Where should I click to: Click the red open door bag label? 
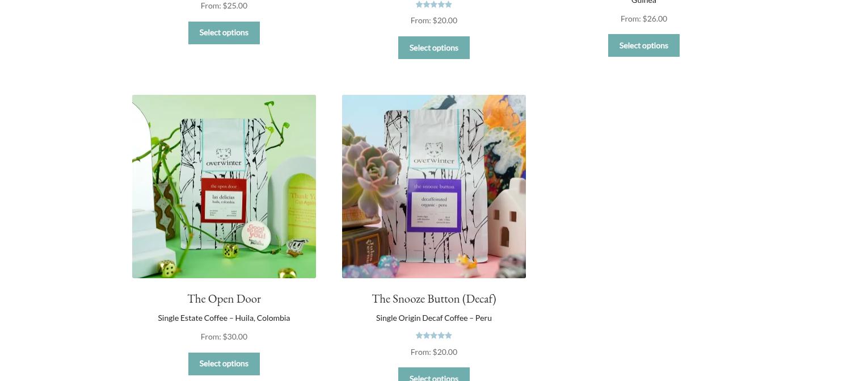click(224, 203)
